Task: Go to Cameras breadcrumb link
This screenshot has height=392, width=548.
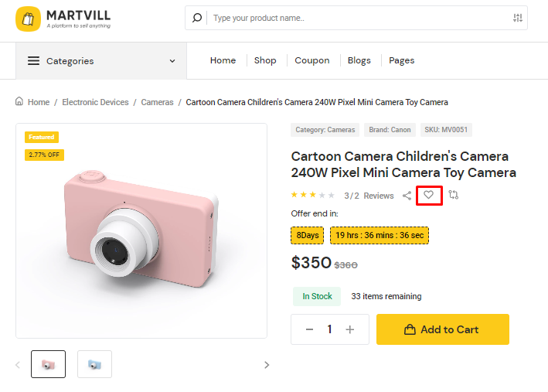Action: pyautogui.click(x=157, y=102)
